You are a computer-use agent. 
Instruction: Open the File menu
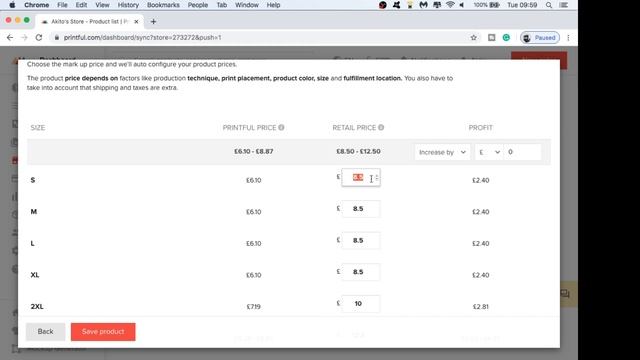pos(62,5)
